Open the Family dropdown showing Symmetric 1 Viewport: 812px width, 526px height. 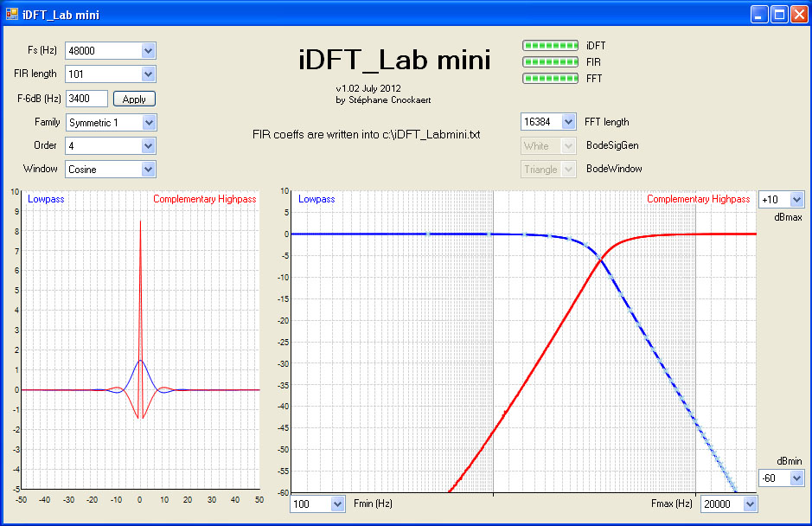[149, 123]
